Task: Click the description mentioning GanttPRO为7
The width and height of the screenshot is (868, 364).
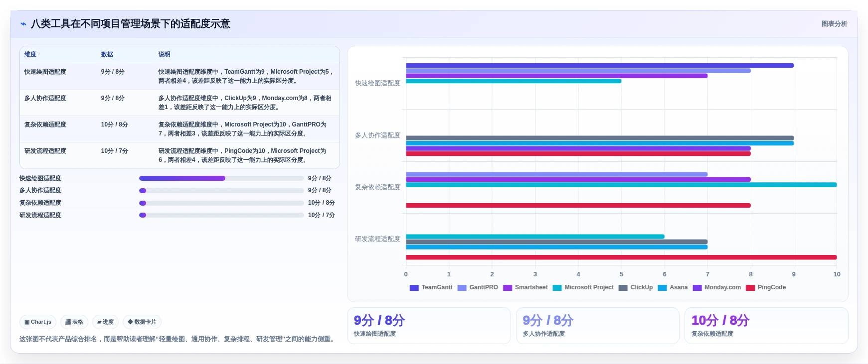Action: pos(243,129)
